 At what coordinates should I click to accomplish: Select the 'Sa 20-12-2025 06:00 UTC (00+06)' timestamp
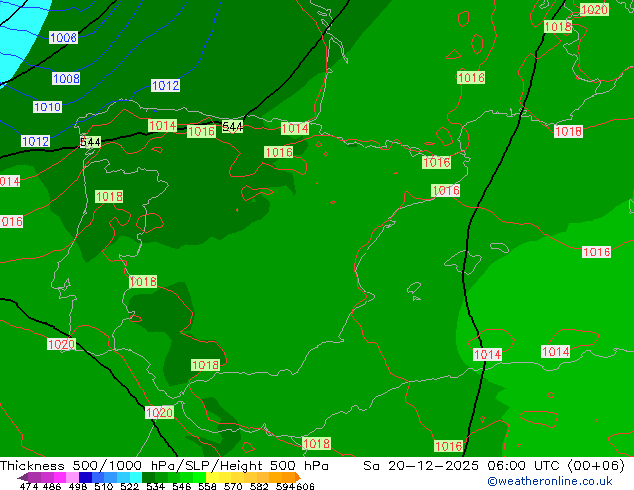point(494,466)
